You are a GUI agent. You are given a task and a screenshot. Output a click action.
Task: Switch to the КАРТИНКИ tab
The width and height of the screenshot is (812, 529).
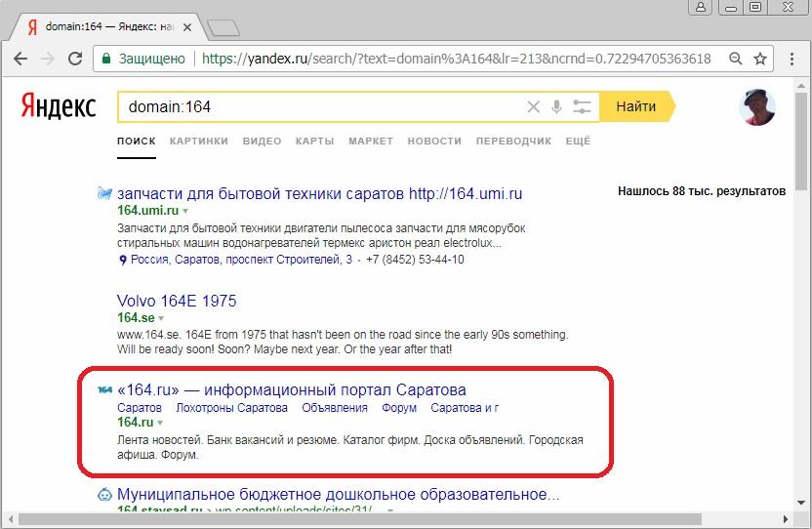coord(198,142)
